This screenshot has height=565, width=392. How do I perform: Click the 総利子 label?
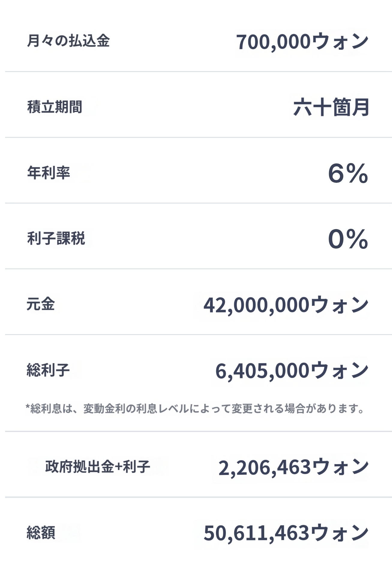[48, 370]
